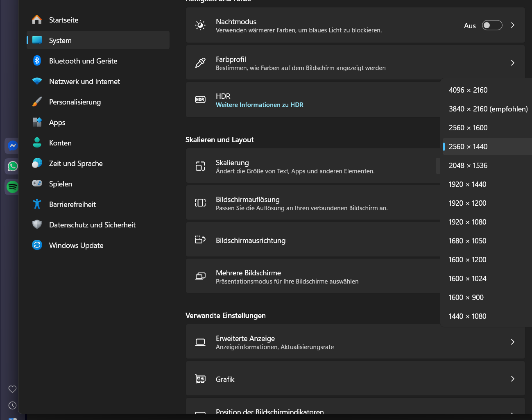
Task: Expand the Farbprofil chevron
Action: tap(513, 63)
